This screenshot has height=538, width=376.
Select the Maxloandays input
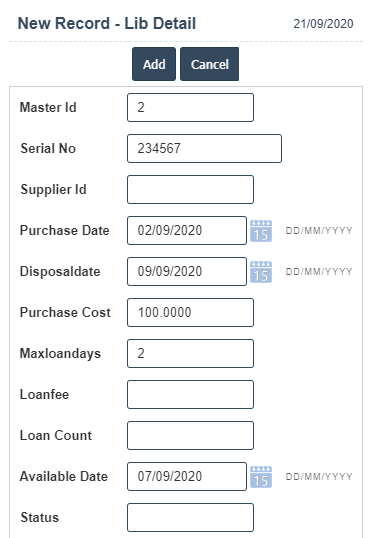click(x=190, y=353)
